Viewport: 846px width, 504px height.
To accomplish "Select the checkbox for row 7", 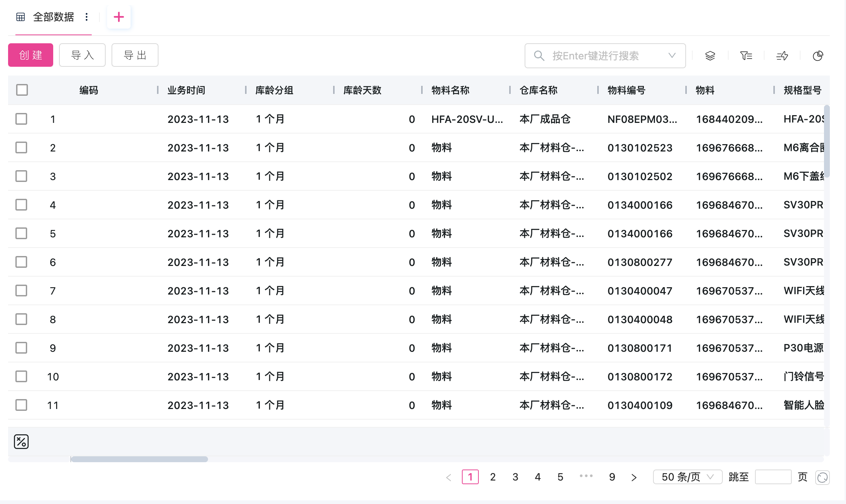I will [21, 291].
